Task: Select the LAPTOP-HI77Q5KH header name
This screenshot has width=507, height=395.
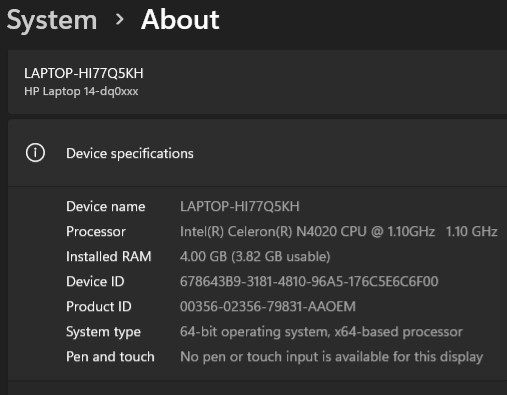Action: (84, 73)
